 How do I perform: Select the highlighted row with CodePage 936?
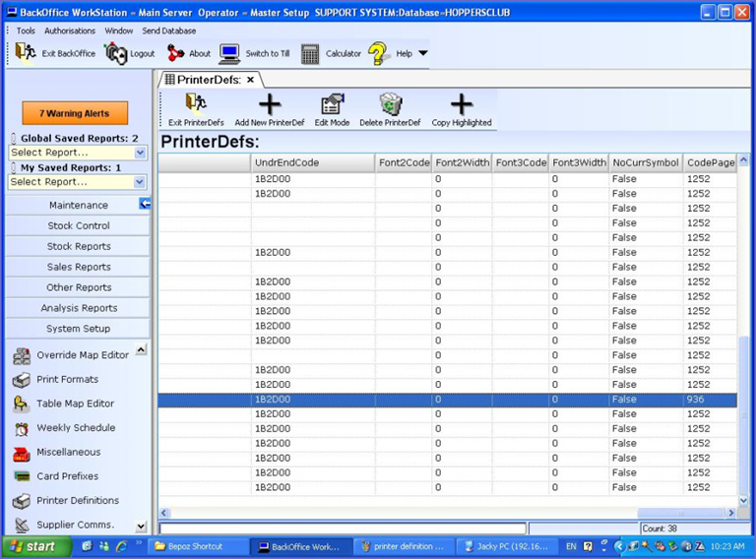[443, 400]
